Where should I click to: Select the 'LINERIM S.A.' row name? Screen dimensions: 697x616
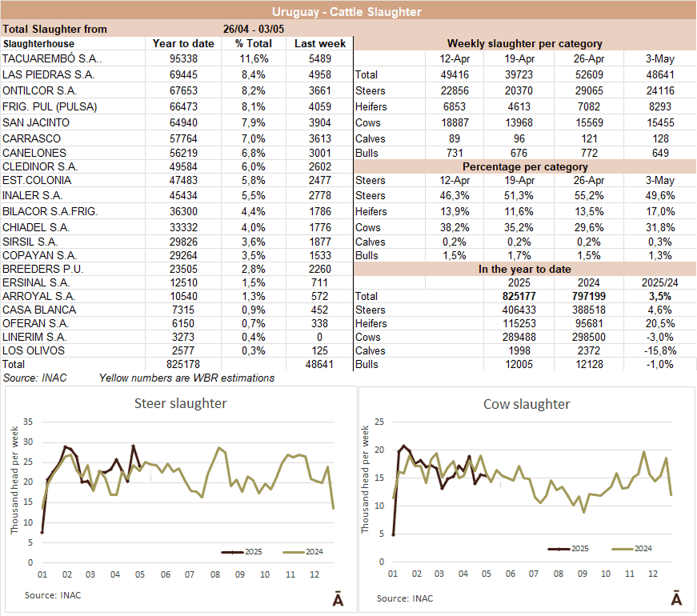[x=34, y=338]
